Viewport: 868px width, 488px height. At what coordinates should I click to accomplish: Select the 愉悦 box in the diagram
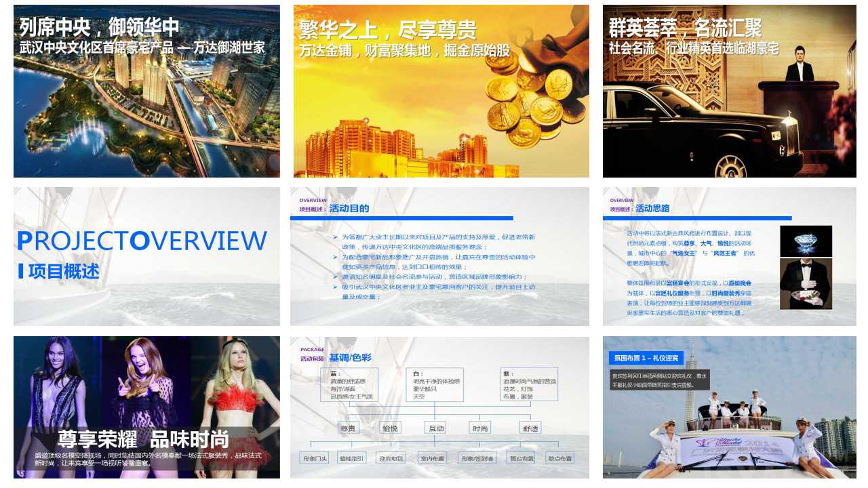click(x=390, y=428)
